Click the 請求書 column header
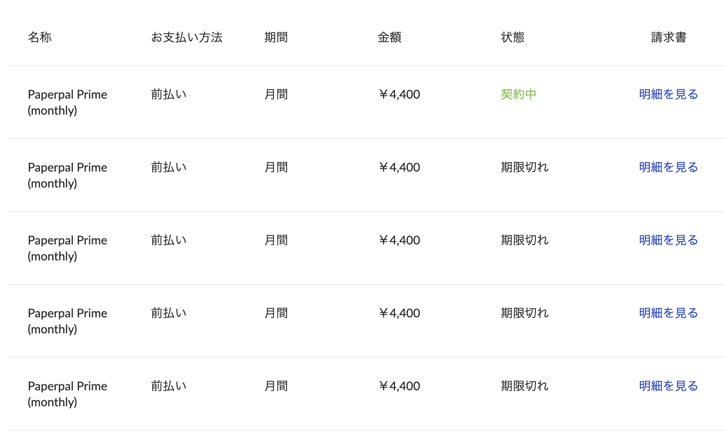 pyautogui.click(x=669, y=37)
